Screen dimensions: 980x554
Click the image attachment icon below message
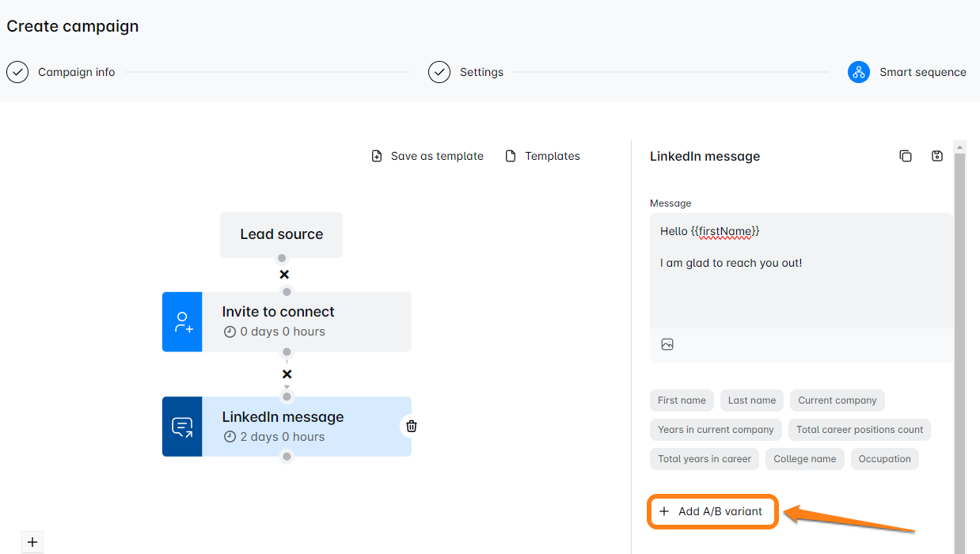point(667,344)
